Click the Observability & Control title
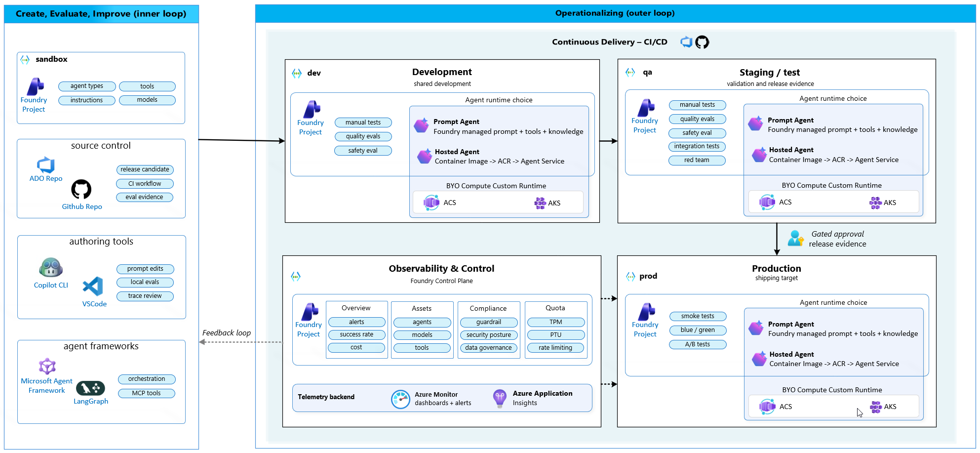 [x=441, y=269]
